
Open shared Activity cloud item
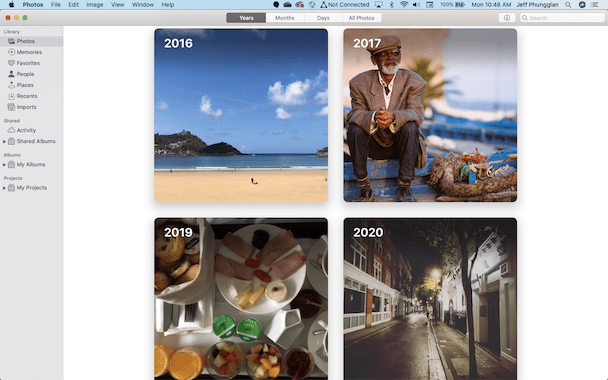pos(26,130)
